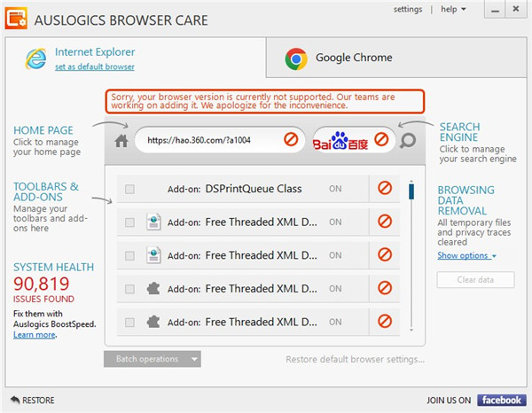Click the DSPrintQueue Class add-on name
532x413 pixels.
(254, 189)
